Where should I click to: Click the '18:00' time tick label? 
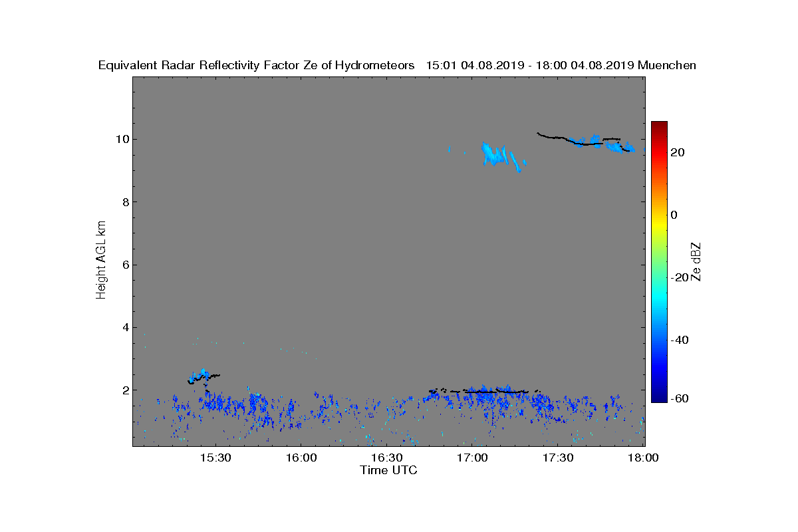(643, 458)
